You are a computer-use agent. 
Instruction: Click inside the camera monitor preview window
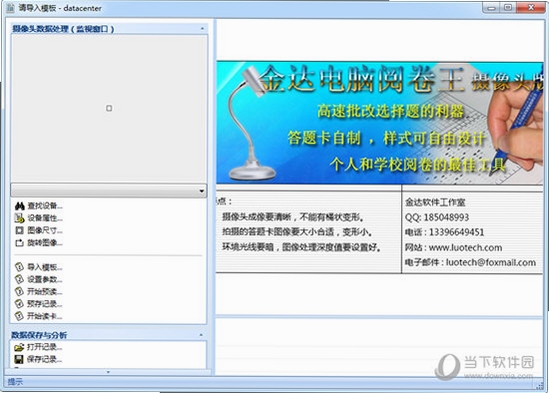click(x=109, y=108)
